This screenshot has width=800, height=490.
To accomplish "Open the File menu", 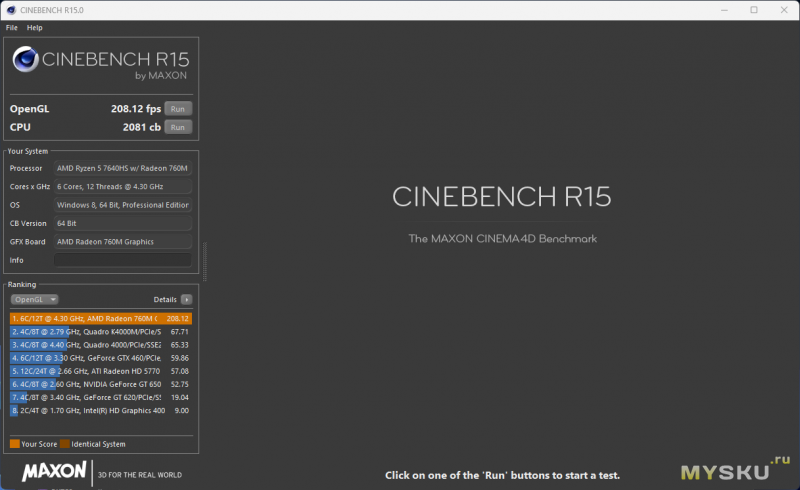I will click(11, 28).
